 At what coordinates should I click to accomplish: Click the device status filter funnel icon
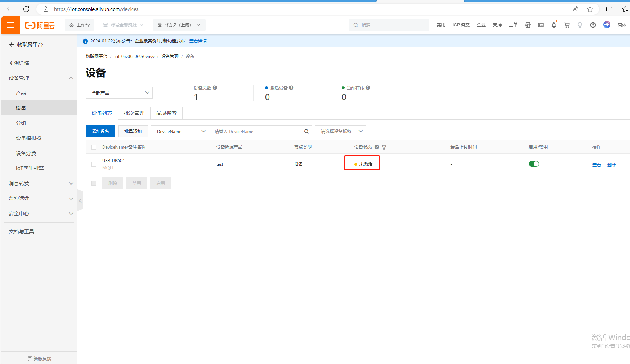(x=384, y=147)
